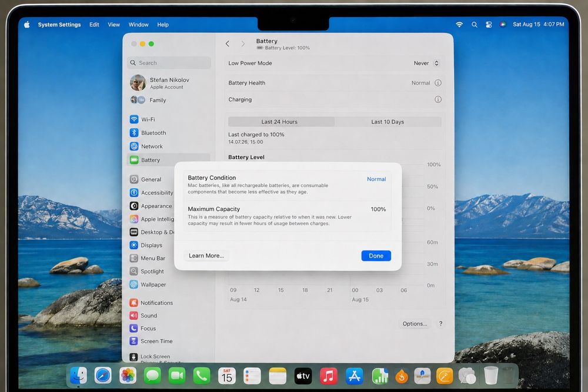Screen dimensions: 588x392
Task: Click the Normal battery condition value
Action: click(376, 179)
